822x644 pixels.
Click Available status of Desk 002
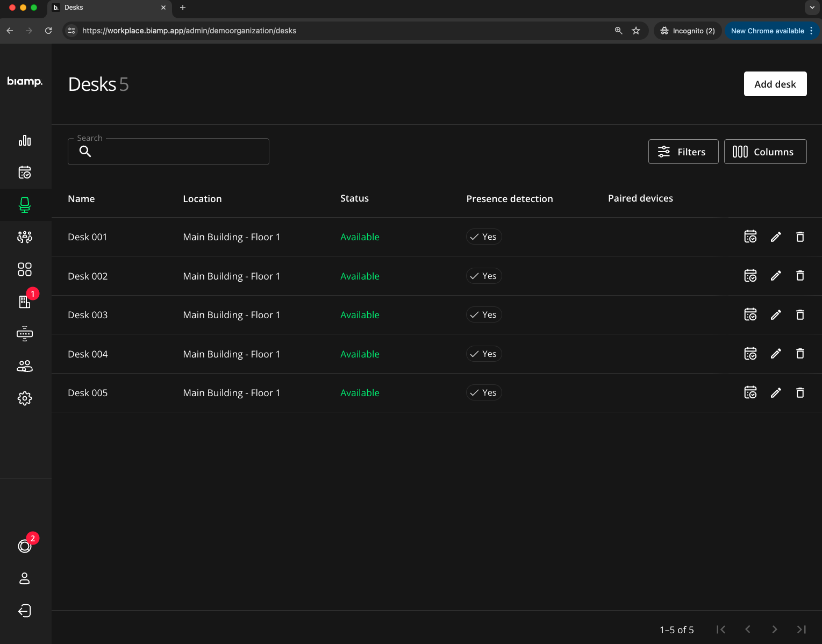[360, 276]
